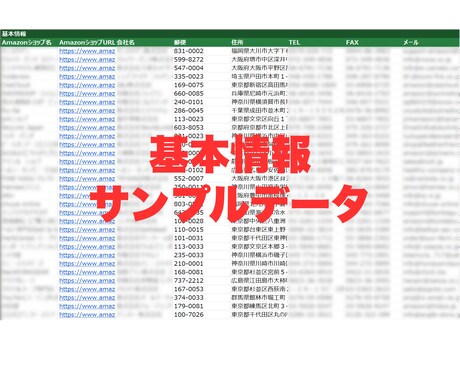The width and height of the screenshot is (460, 380).
Task: Click postal code cell 603-8053
Action: 189,128
